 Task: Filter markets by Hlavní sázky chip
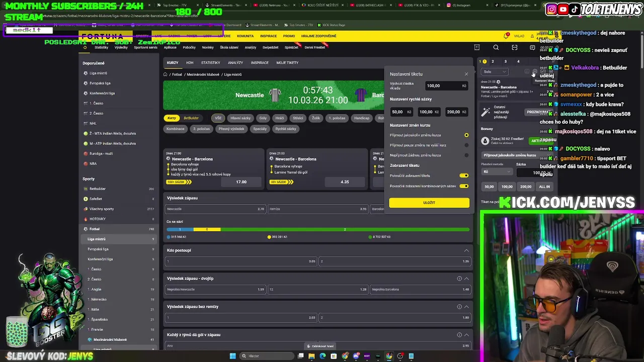point(240,118)
